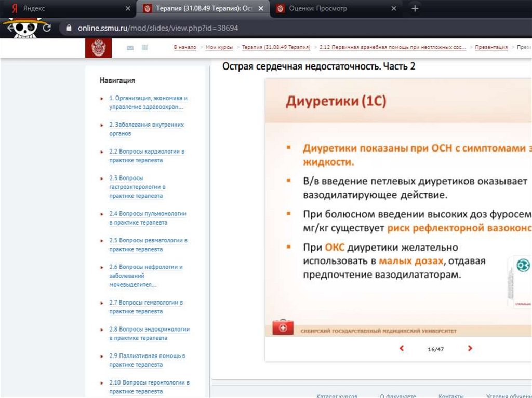Screen dimensions: 532x398
Task: Open the О факультете footer link
Action: (x=397, y=395)
